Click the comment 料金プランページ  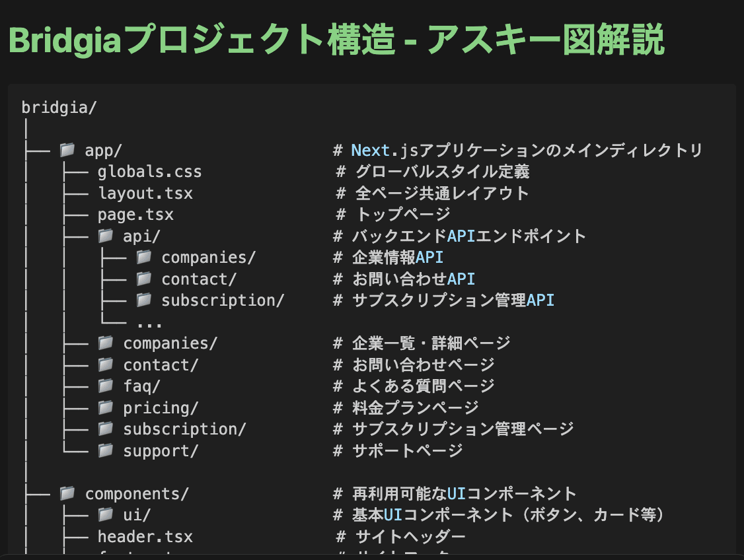[415, 408]
